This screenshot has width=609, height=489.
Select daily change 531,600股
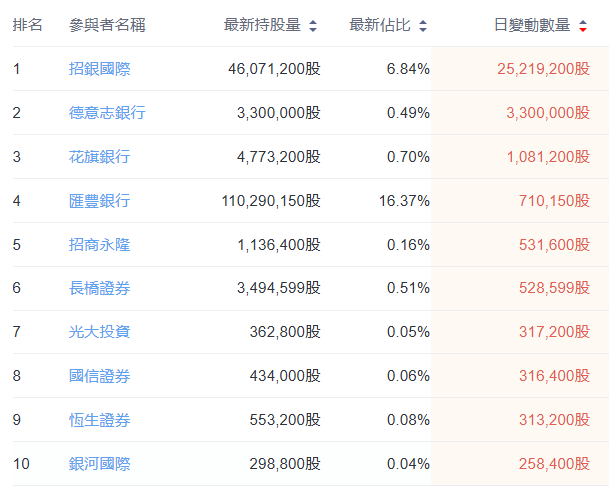[555, 245]
